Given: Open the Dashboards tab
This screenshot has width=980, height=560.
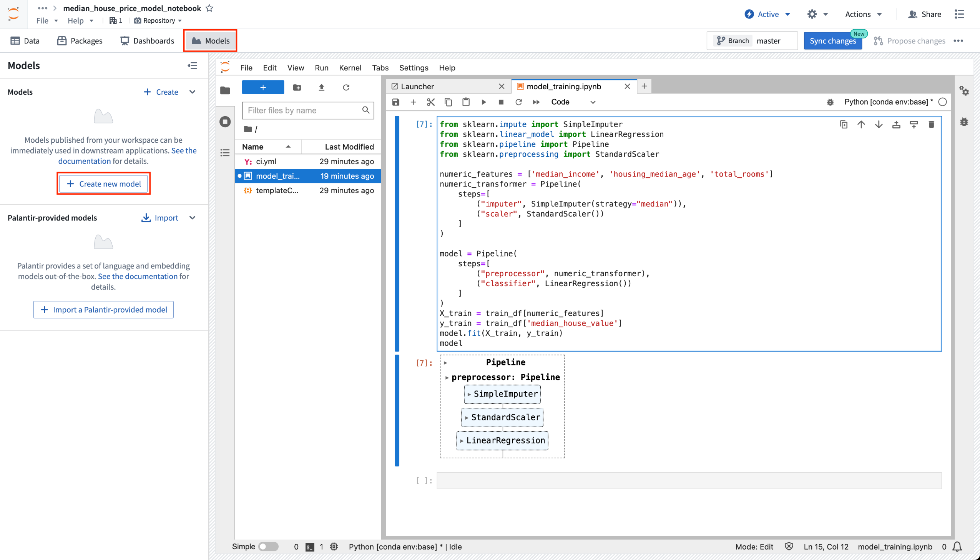Looking at the screenshot, I should (147, 41).
